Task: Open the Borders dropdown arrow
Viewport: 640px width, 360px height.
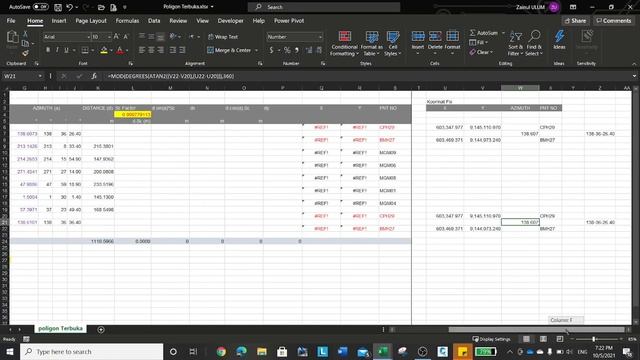Action: [93, 50]
